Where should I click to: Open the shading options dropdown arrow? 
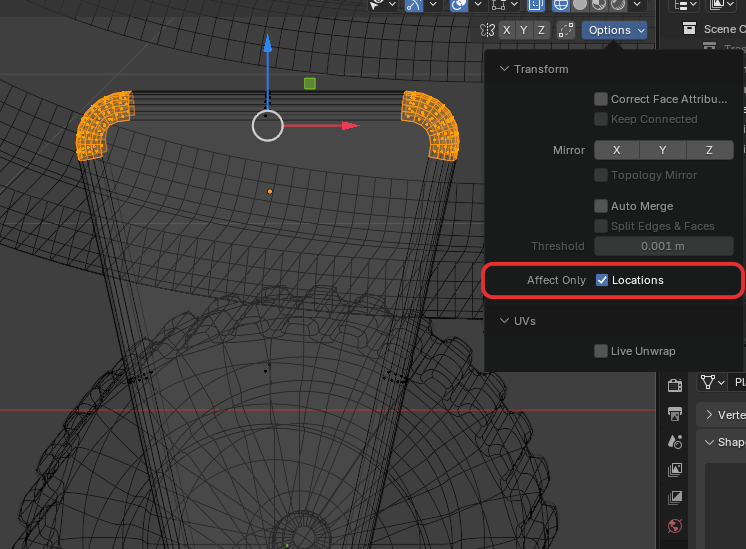(637, 5)
